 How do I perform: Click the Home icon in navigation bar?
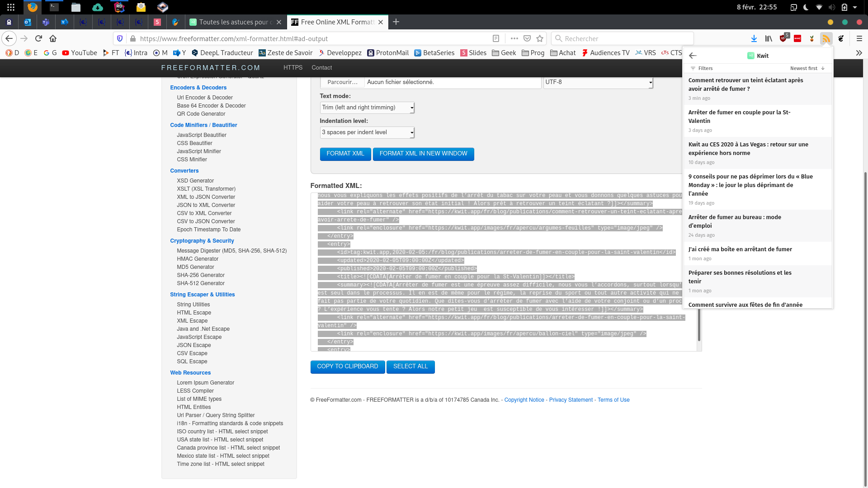[53, 39]
